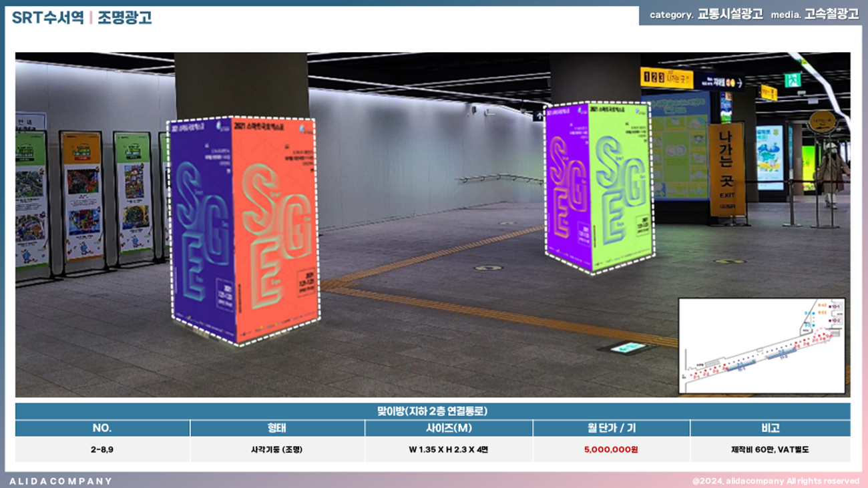Viewport: 868px width, 488px height.
Task: Click the 조명광고 heading text
Action: [x=125, y=18]
